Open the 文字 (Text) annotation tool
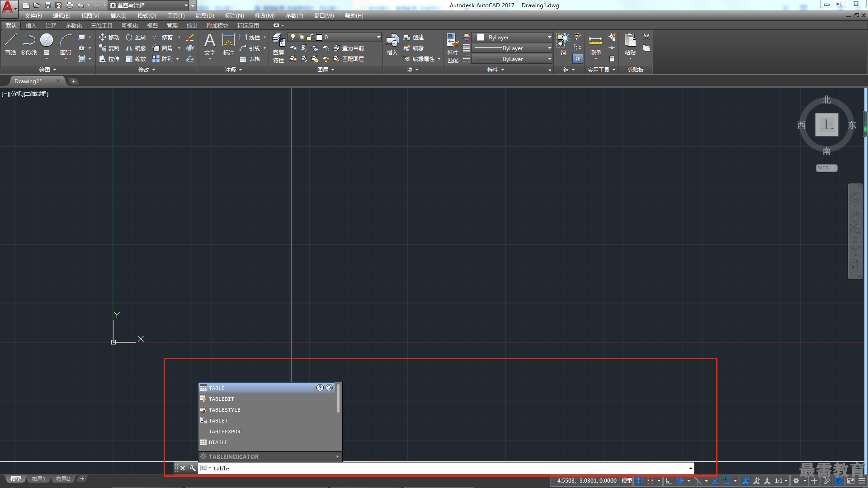The image size is (868, 488). (x=210, y=44)
